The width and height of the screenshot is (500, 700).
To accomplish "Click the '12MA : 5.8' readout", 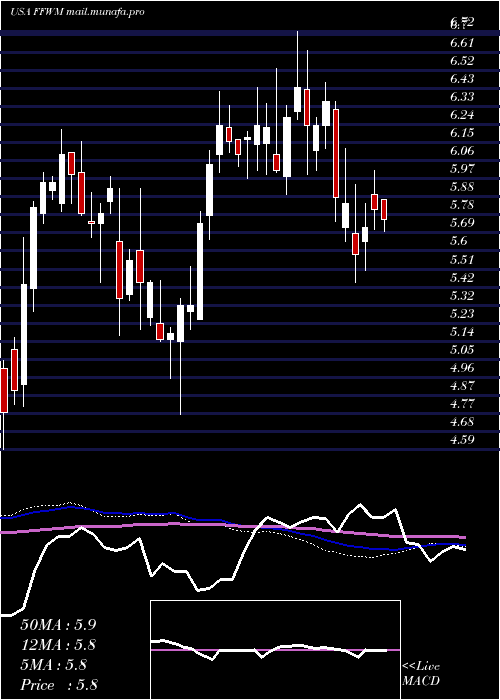I will (58, 645).
